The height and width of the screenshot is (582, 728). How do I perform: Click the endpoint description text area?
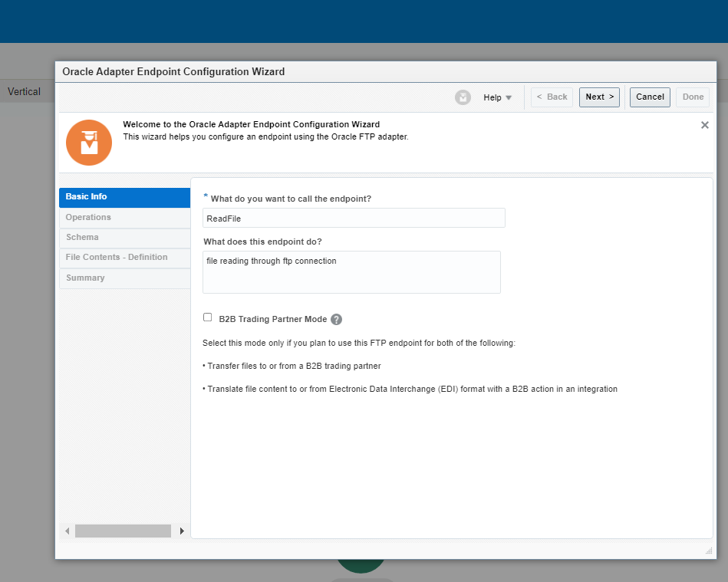coord(351,272)
